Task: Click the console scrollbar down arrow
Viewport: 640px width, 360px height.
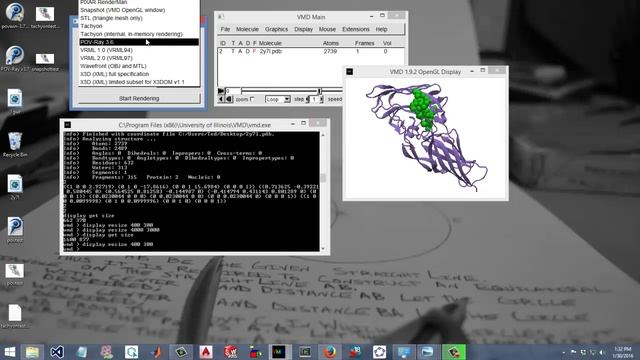Action: pyautogui.click(x=323, y=249)
